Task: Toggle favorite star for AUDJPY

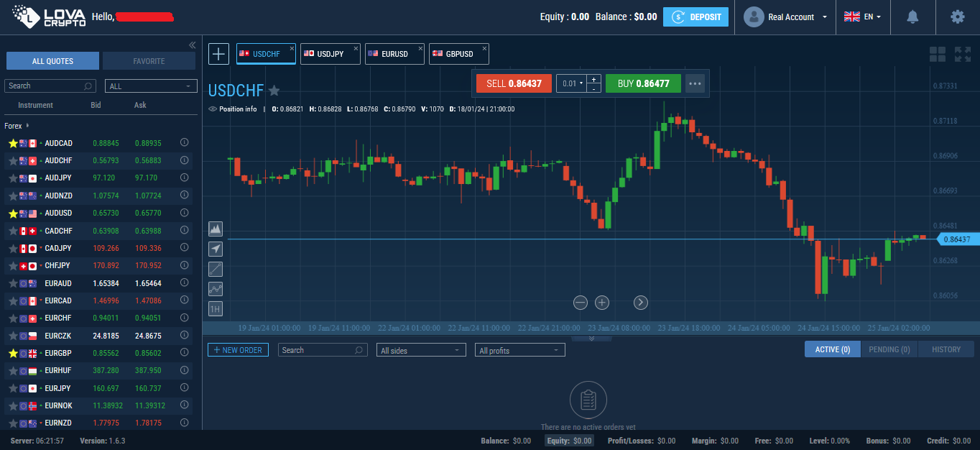Action: pos(13,178)
